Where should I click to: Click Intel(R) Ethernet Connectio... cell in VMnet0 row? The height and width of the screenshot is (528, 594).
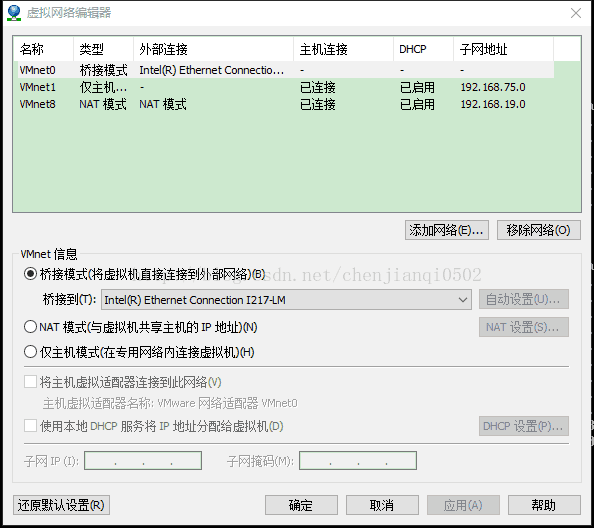211,70
